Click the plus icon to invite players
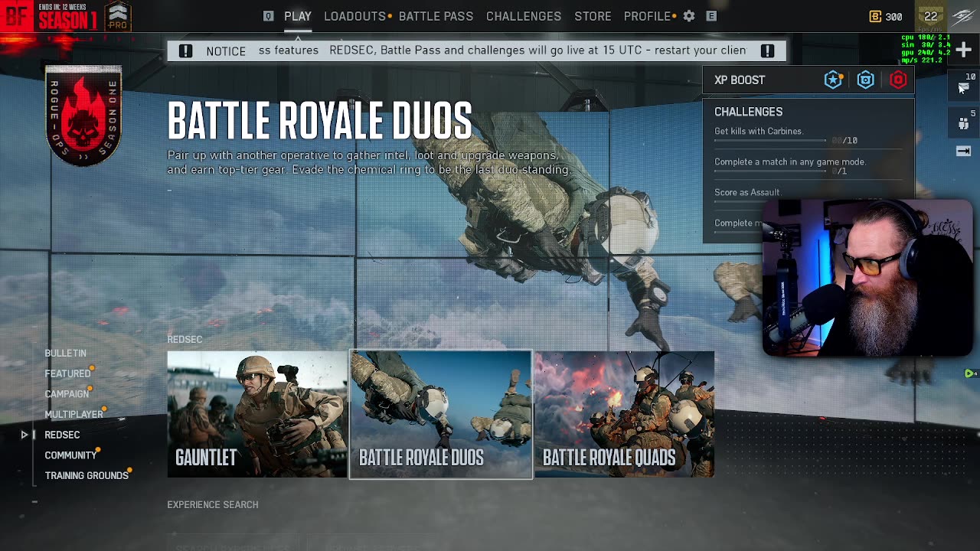The width and height of the screenshot is (980, 551). pos(963,51)
